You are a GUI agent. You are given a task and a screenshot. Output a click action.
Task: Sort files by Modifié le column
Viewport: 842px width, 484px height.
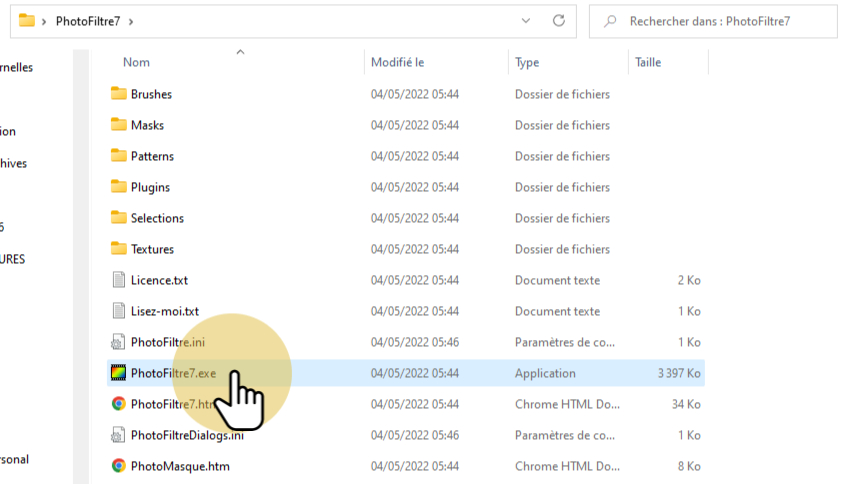tap(397, 62)
